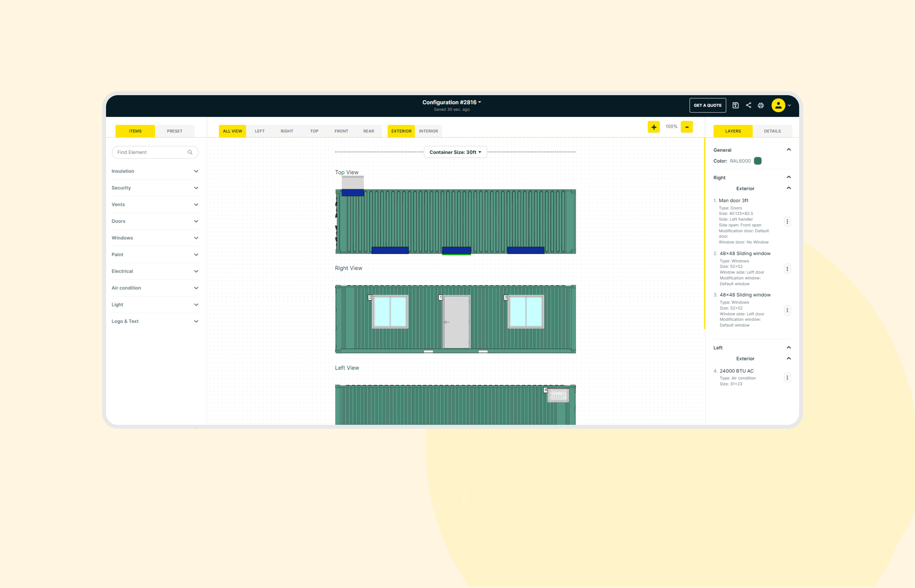Select the ALL VIEW tab
The image size is (915, 588).
point(232,131)
